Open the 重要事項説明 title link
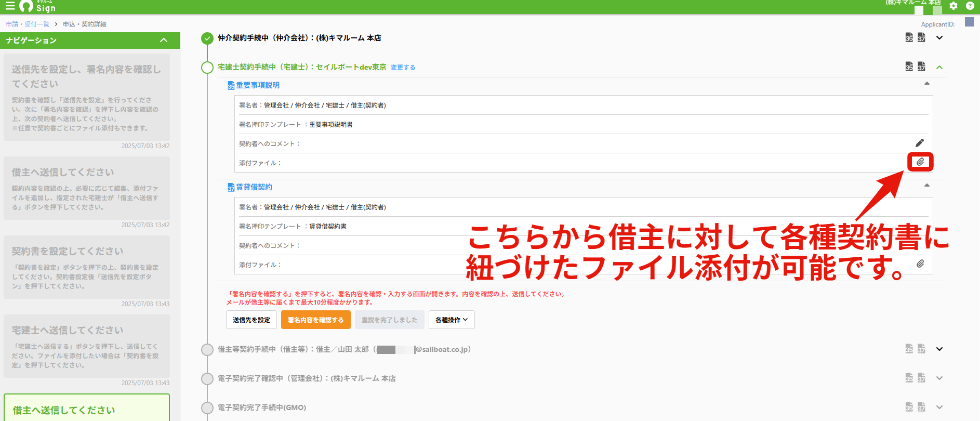Screen dimensions: 980x421 [258, 85]
